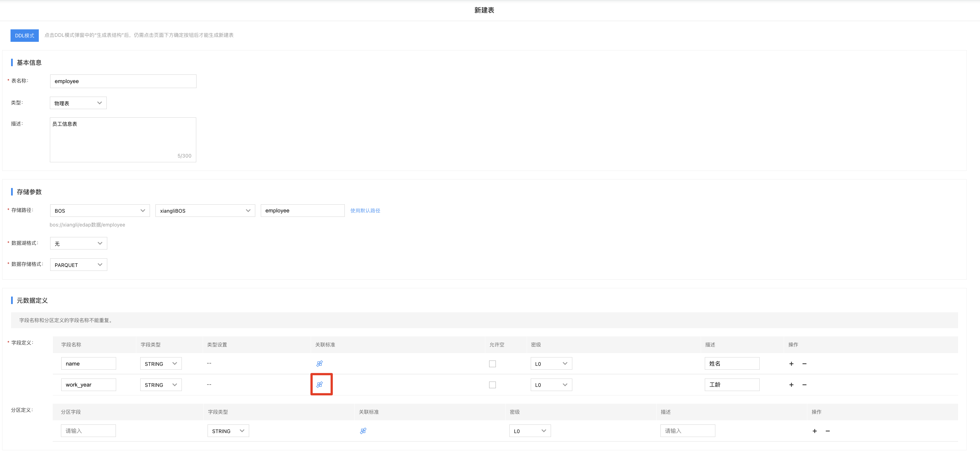Click the 存储参数 section heading

[x=29, y=192]
